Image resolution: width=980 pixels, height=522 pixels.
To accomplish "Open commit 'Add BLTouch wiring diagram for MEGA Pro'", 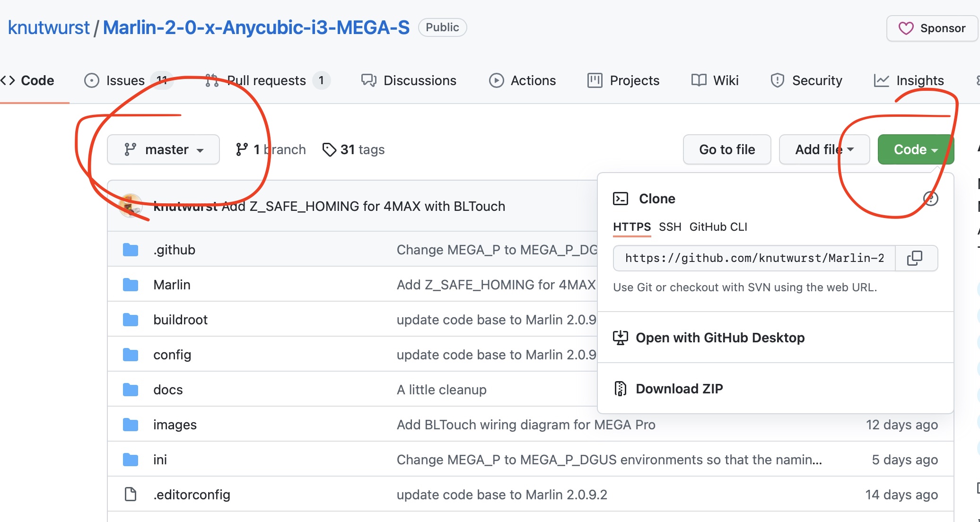I will click(x=526, y=425).
